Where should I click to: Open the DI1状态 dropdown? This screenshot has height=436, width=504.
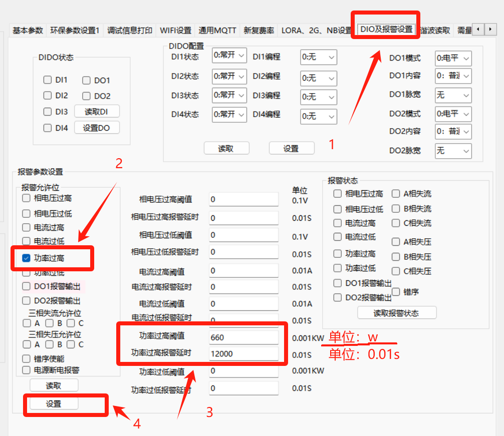coord(229,56)
